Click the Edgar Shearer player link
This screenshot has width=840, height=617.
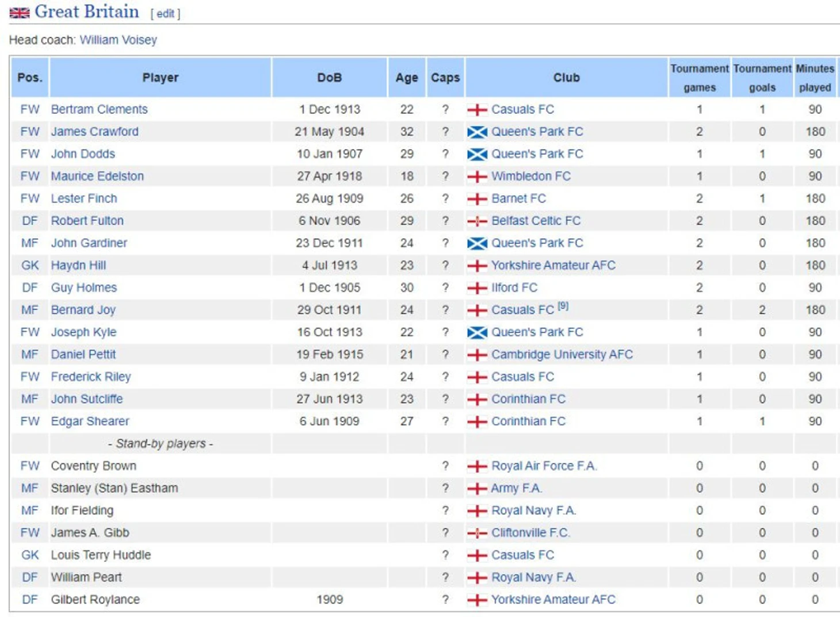tap(90, 421)
